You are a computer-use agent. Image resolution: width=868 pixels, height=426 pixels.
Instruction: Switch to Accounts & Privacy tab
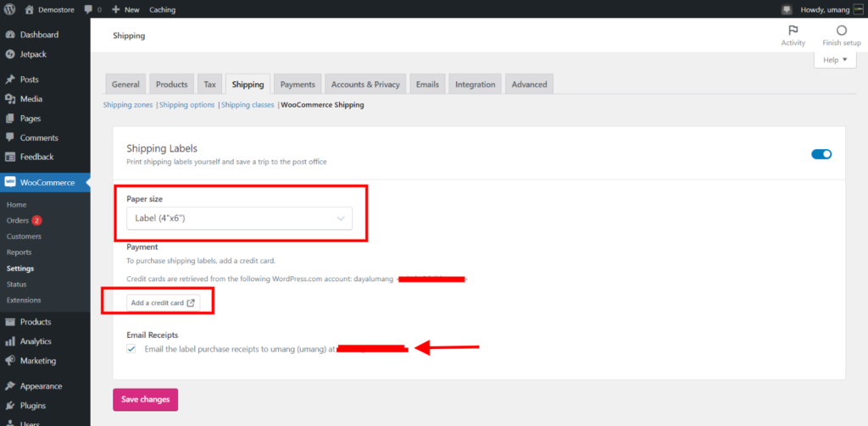tap(365, 84)
